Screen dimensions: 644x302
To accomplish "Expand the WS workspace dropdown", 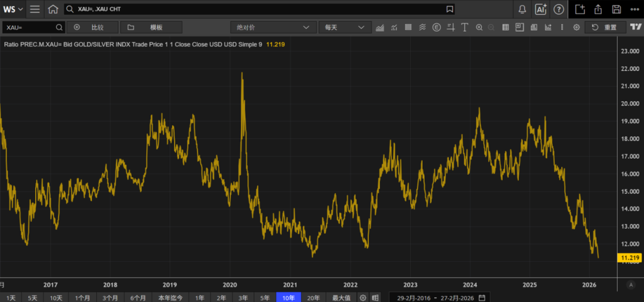I will coord(13,9).
